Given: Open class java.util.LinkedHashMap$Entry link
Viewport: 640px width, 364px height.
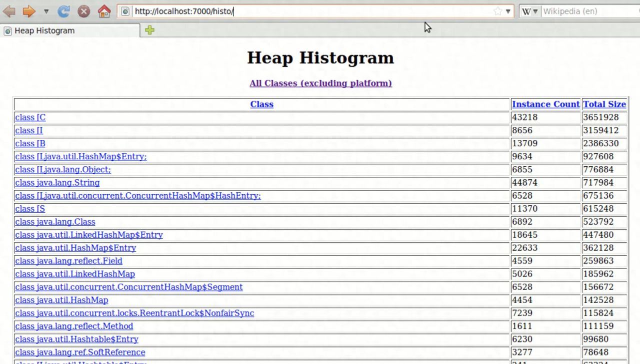Looking at the screenshot, I should click(88, 235).
